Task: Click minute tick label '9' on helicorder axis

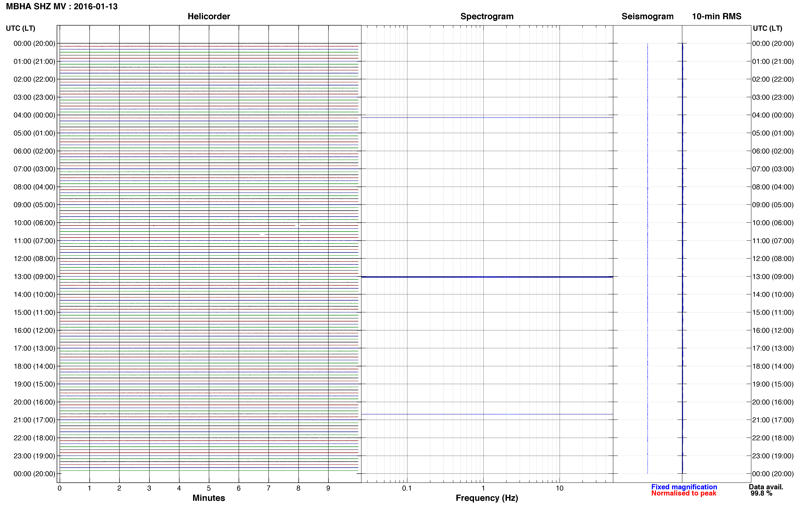Action: coord(328,488)
